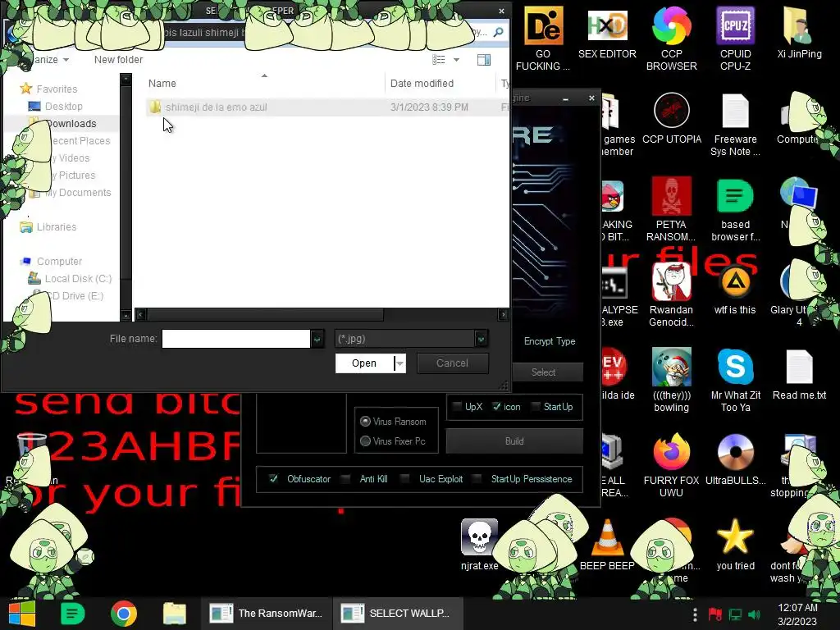Select Desktop in the Favorites pane
Image resolution: width=840 pixels, height=630 pixels.
point(63,106)
